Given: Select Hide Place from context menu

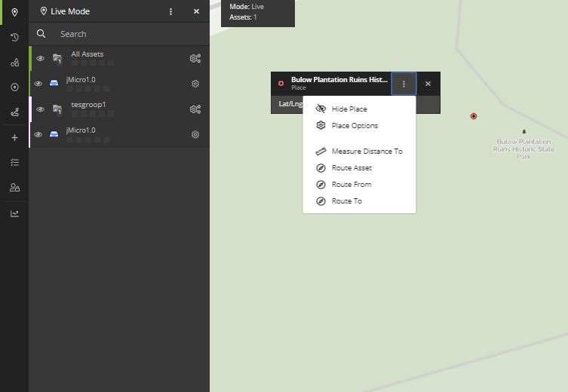Looking at the screenshot, I should pos(348,109).
